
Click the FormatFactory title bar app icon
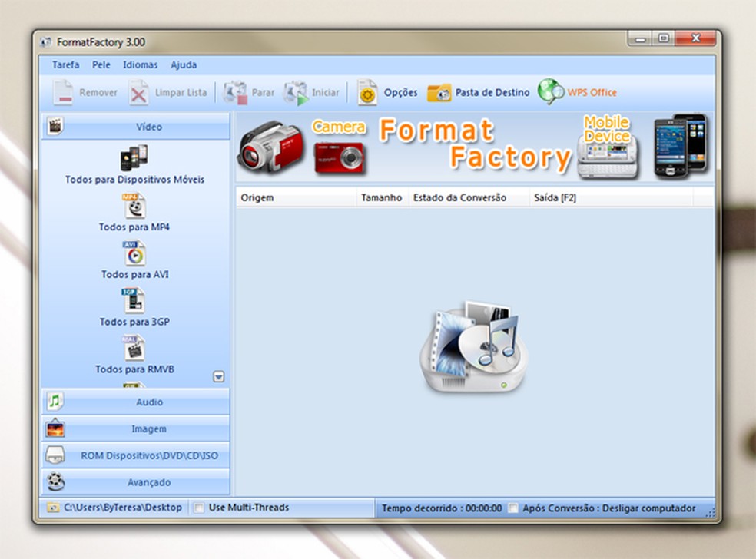point(46,42)
